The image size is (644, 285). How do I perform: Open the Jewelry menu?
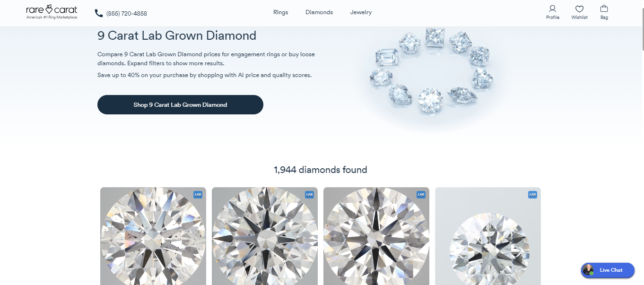[x=361, y=12]
